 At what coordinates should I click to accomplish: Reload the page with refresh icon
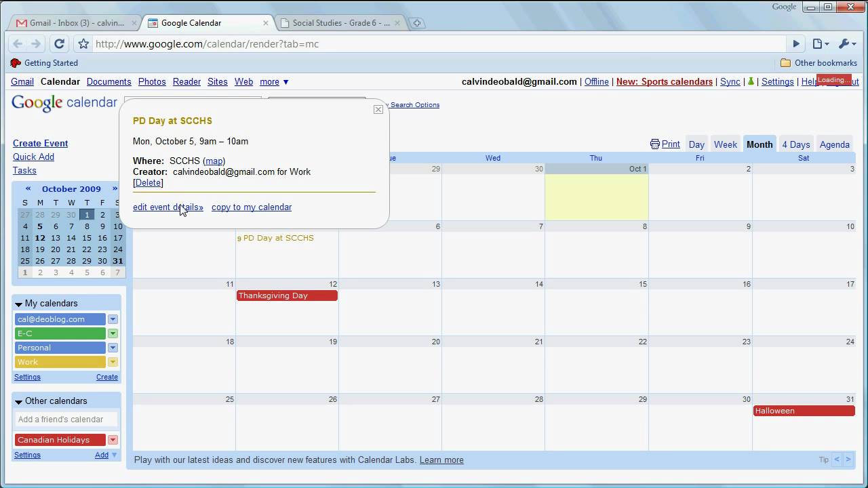[x=59, y=44]
